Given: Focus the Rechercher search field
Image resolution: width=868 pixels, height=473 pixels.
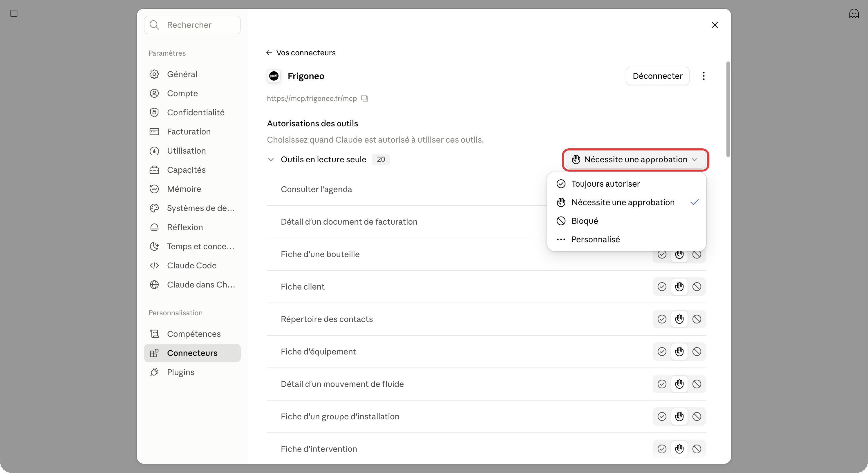Looking at the screenshot, I should [x=192, y=25].
